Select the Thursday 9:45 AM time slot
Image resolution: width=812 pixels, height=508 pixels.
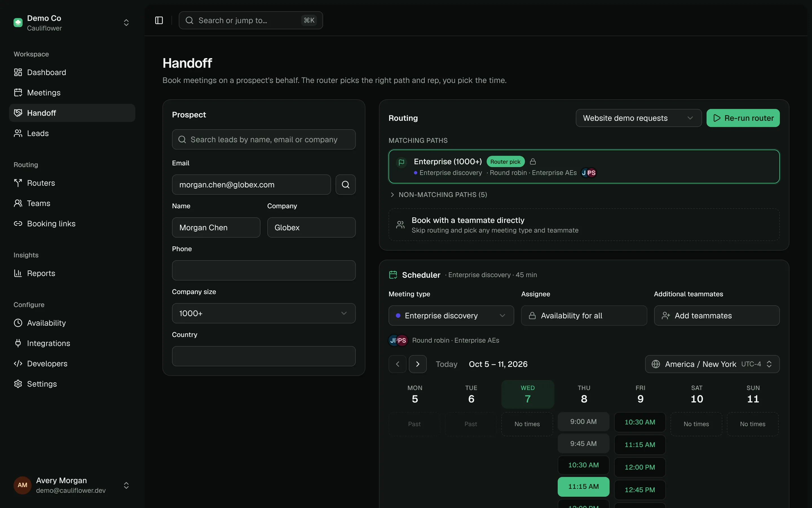pyautogui.click(x=584, y=443)
